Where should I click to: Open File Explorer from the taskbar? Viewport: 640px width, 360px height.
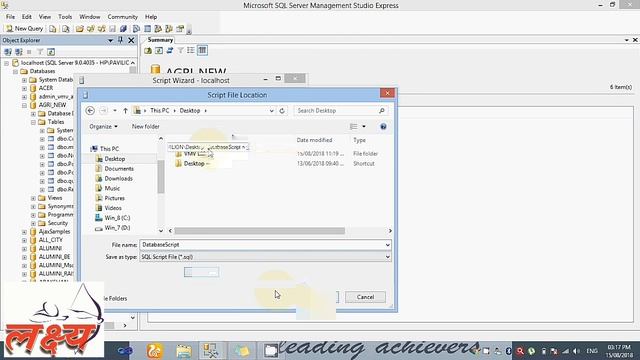pos(184,351)
